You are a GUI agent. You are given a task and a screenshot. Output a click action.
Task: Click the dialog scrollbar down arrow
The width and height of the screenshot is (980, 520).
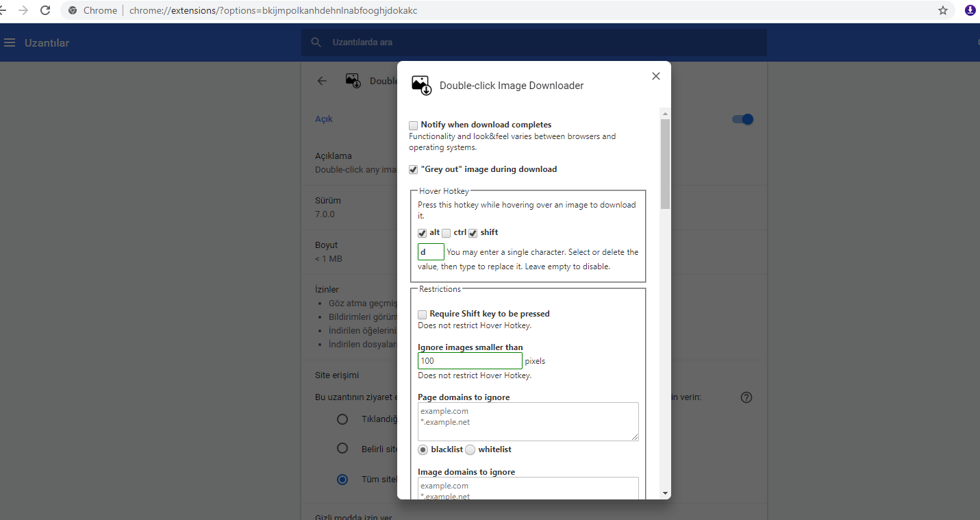(665, 493)
